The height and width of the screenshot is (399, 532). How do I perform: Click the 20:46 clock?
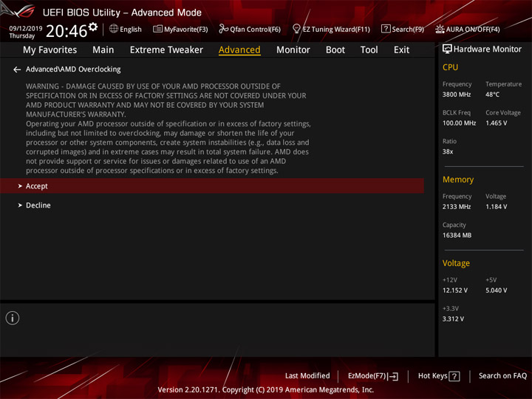tap(66, 31)
